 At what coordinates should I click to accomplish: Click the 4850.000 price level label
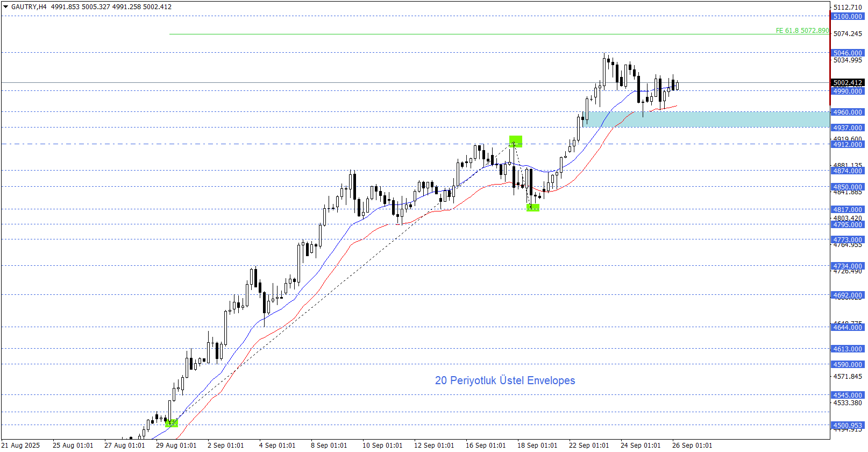[848, 187]
